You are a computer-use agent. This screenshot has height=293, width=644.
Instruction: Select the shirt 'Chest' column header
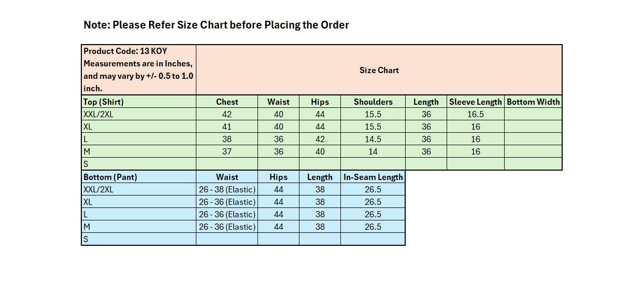pyautogui.click(x=227, y=102)
